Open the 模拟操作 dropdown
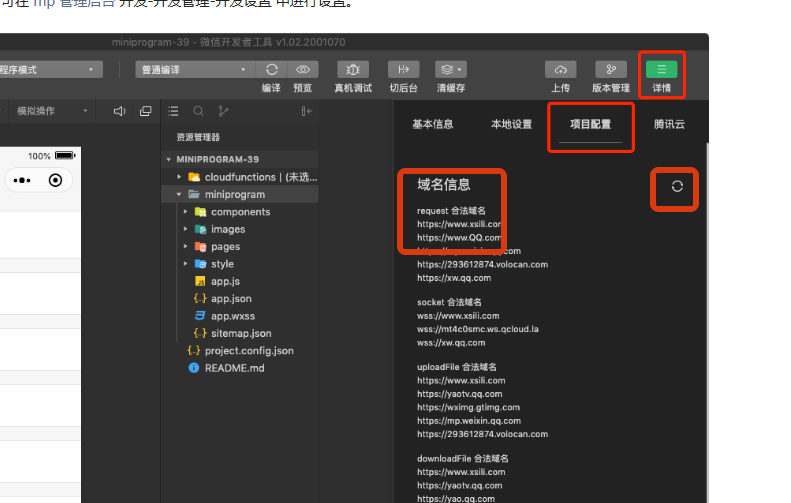 click(51, 111)
